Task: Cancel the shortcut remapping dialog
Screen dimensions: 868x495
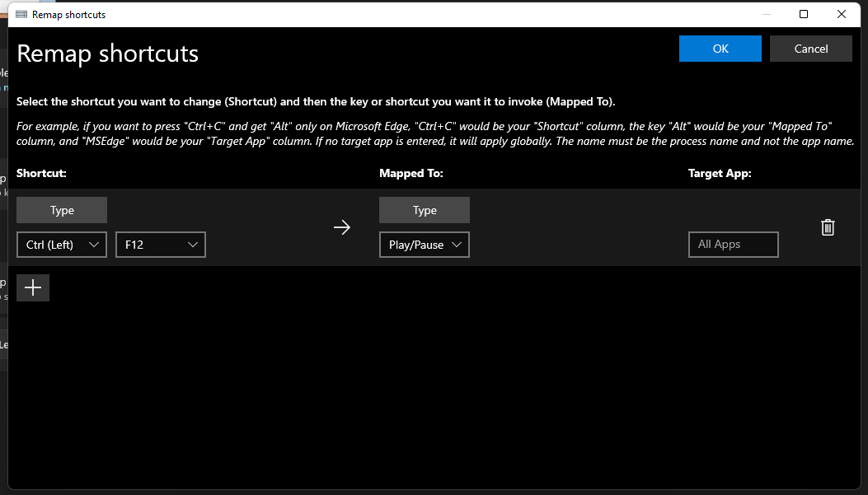Action: [810, 49]
